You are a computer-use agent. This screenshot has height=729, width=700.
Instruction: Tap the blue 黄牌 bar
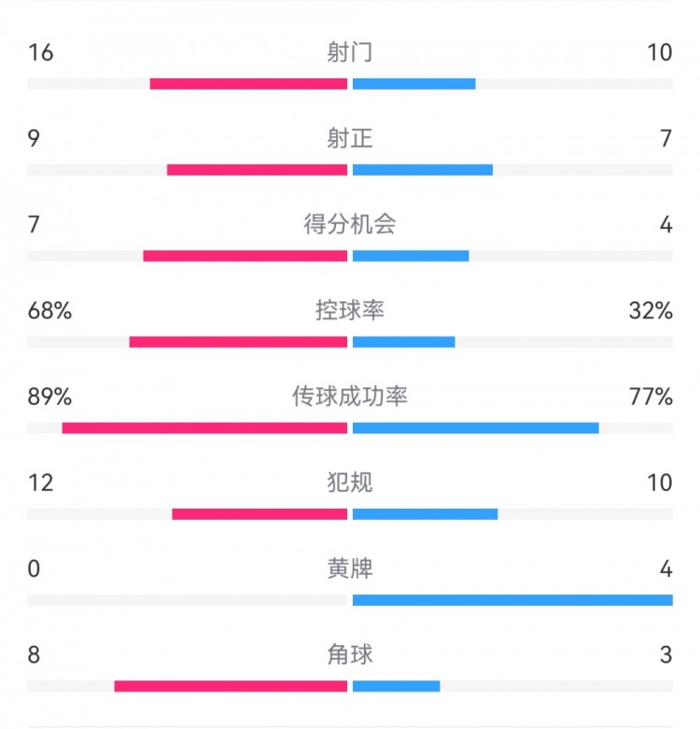[512, 599]
